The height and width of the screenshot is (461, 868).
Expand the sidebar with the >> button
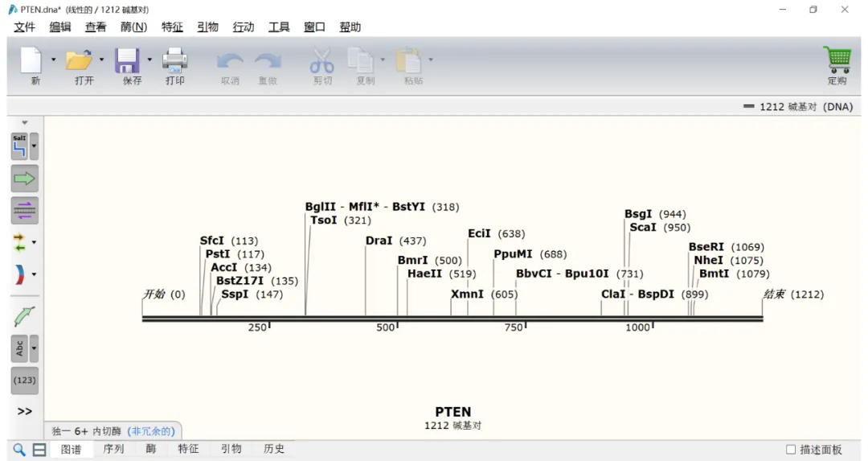pos(24,411)
